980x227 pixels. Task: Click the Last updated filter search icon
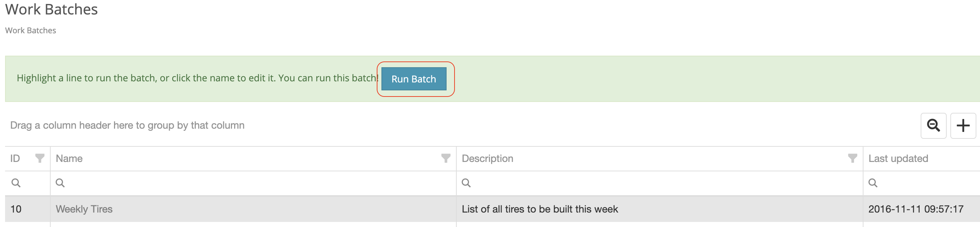pyautogui.click(x=873, y=183)
